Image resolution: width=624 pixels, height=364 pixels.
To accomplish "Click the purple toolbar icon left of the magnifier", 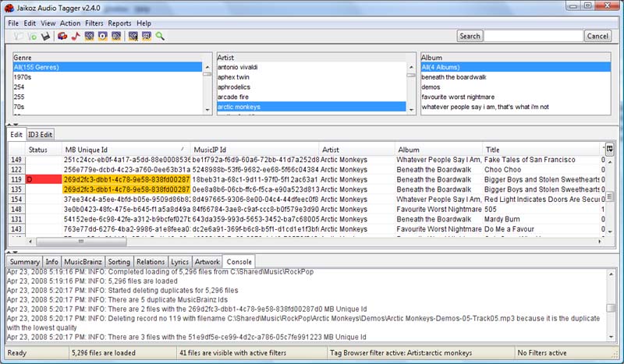I will [x=147, y=36].
